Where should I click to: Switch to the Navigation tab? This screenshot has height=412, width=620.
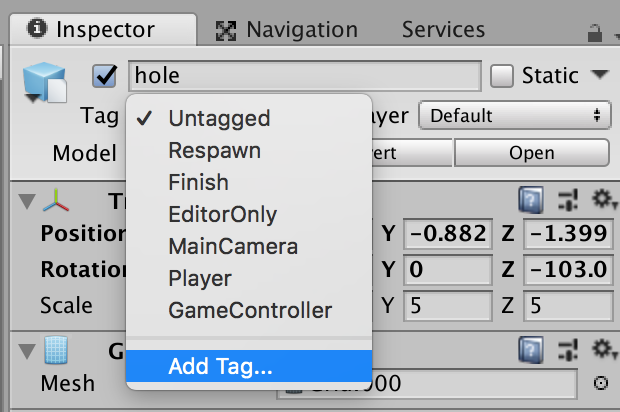point(287,30)
